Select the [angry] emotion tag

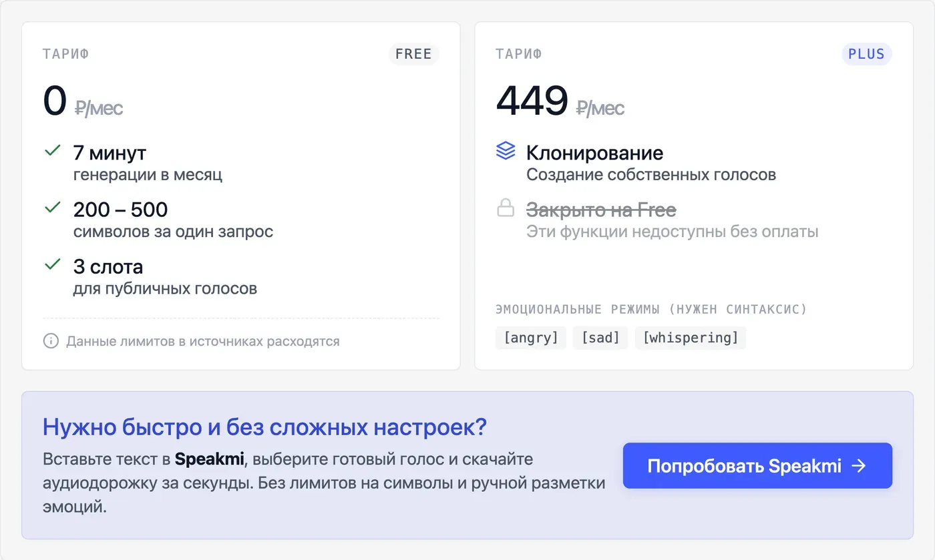pyautogui.click(x=531, y=338)
